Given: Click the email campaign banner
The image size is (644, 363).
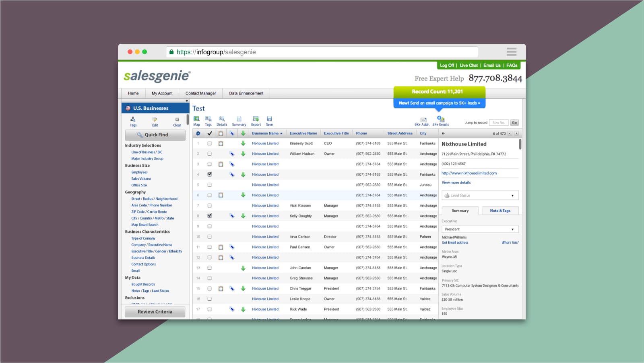Looking at the screenshot, I should click(x=439, y=103).
